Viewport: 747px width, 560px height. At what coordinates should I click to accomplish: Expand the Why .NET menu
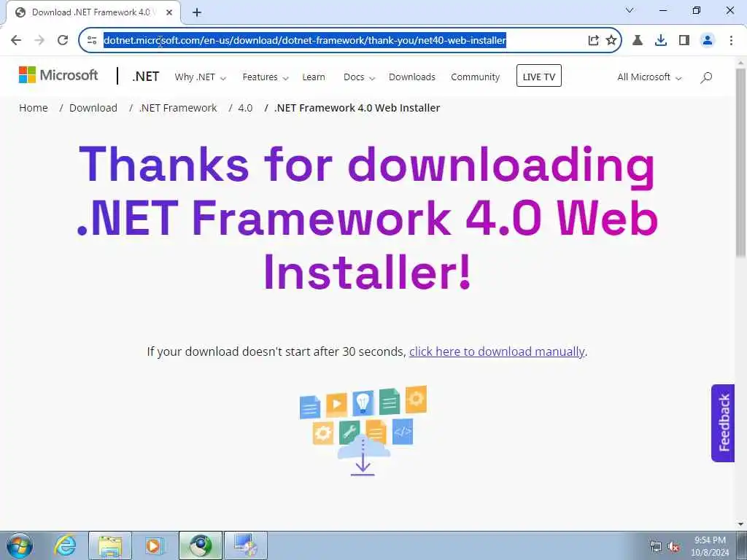click(x=200, y=77)
